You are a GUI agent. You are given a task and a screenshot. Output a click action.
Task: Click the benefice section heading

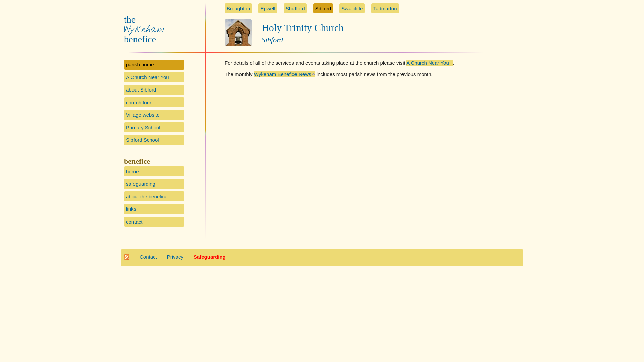[137, 161]
